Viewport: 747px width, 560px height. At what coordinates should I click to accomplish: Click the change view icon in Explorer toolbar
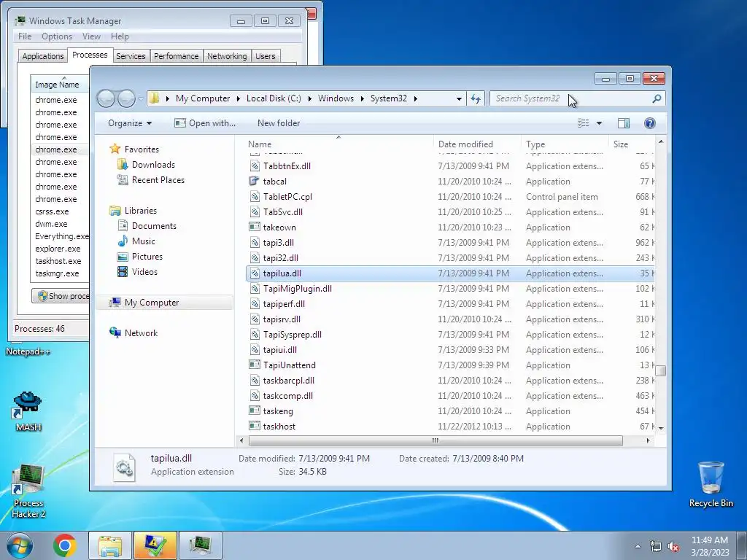[583, 123]
